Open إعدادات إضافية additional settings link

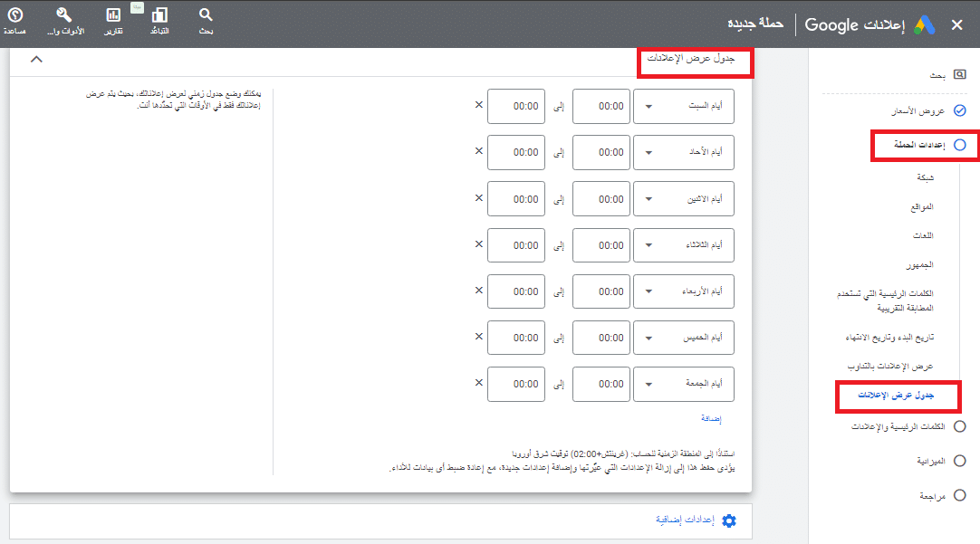click(x=685, y=520)
